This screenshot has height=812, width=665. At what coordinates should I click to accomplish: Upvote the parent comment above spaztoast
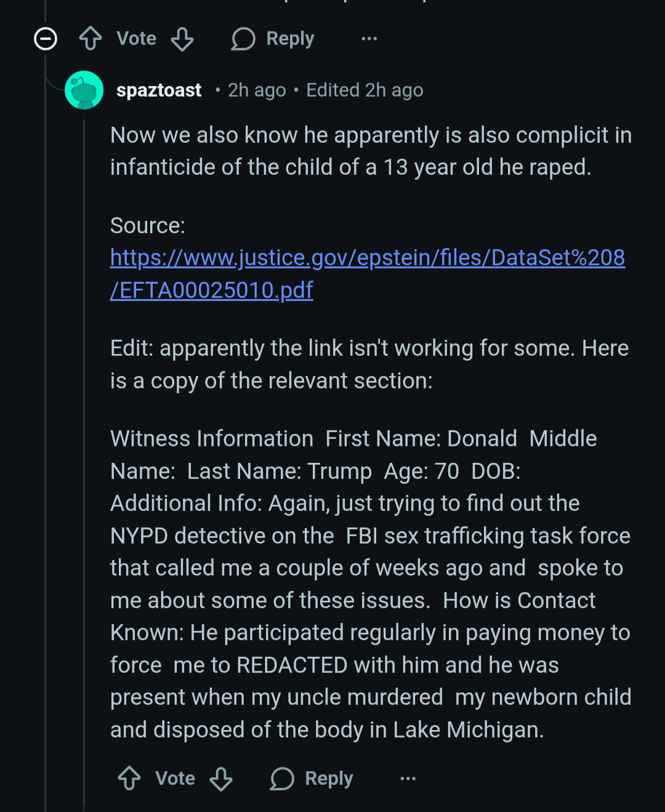[x=91, y=39]
